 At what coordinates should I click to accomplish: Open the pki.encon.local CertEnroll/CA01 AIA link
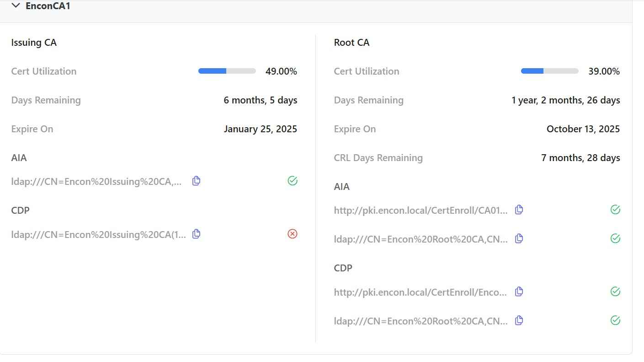point(420,211)
